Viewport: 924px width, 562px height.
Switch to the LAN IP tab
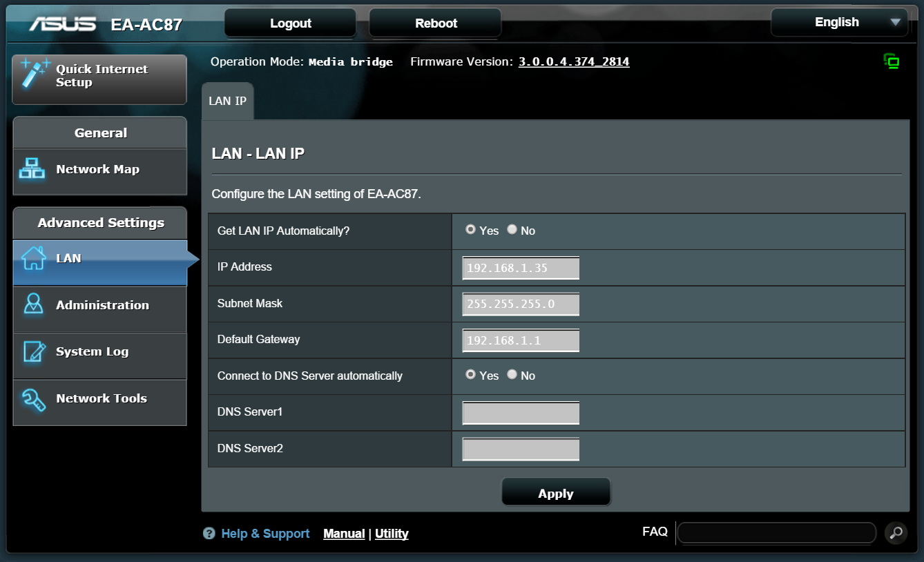pos(227,101)
